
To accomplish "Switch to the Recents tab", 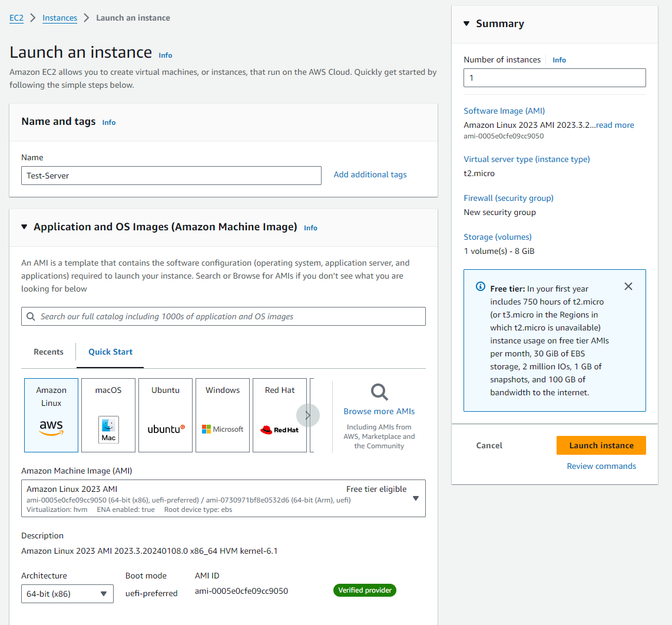I will point(48,352).
